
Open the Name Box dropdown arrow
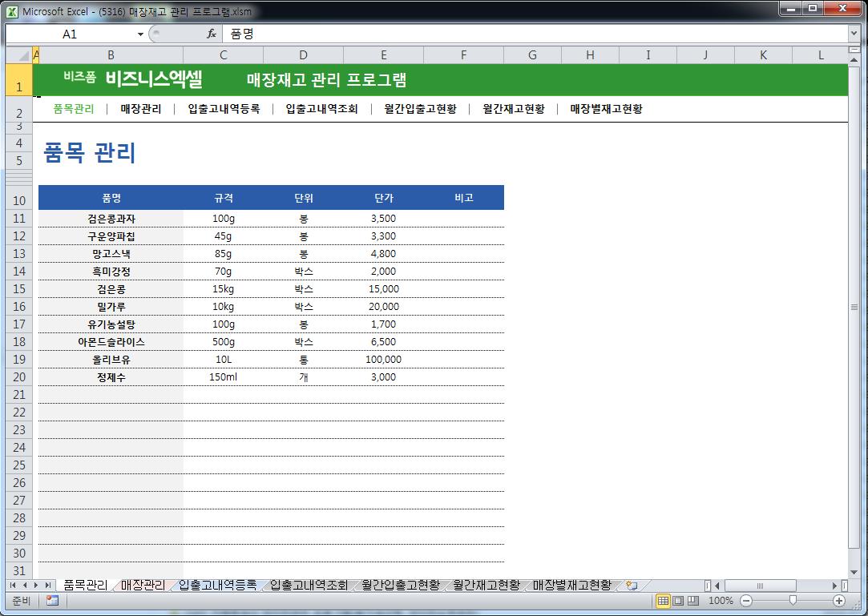point(140,34)
